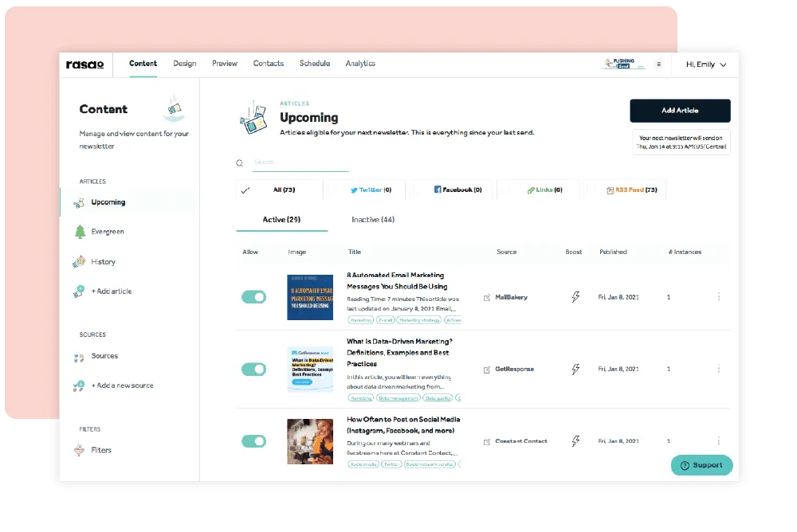
Task: Click the article search input field
Action: (x=300, y=162)
